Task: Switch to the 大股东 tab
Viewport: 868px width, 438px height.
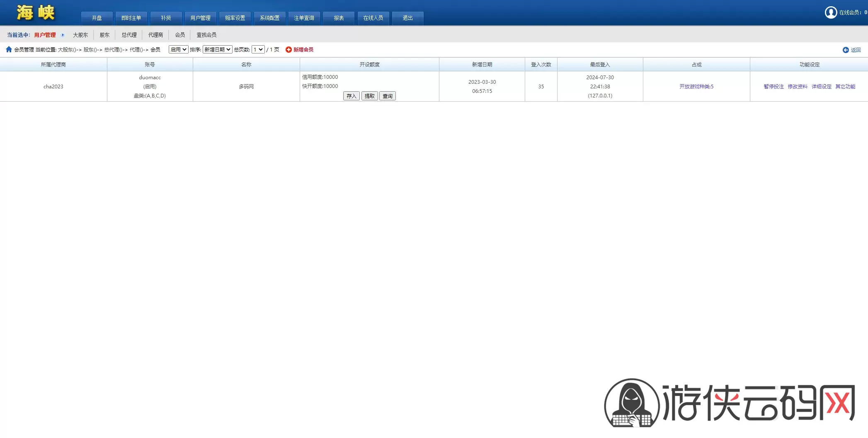Action: [x=80, y=35]
